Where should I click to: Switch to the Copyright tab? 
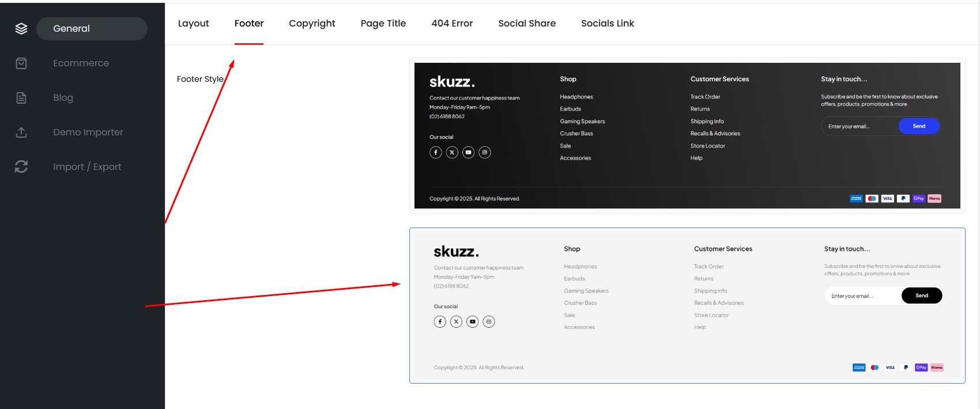[x=312, y=24]
